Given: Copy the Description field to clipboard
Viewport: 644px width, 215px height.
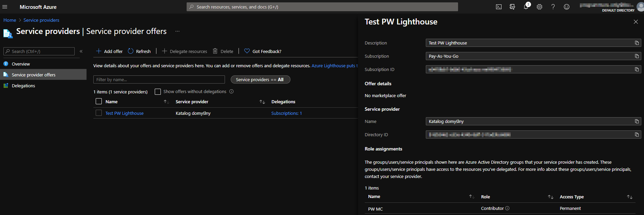Looking at the screenshot, I should tap(637, 43).
